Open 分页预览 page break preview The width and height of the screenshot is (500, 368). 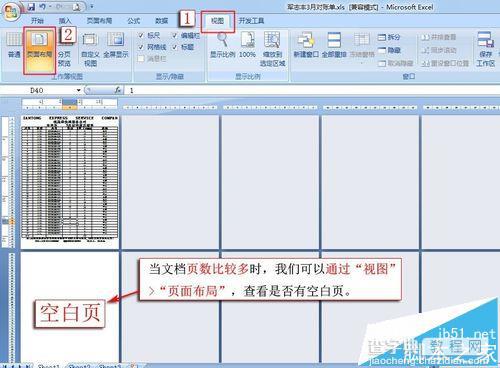[64, 50]
